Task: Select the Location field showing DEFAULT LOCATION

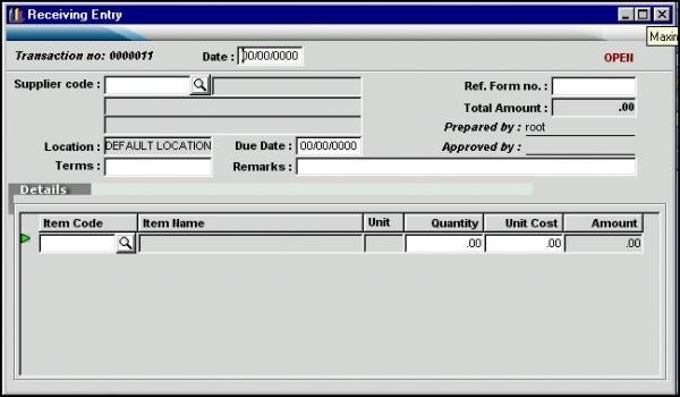Action: 158,146
